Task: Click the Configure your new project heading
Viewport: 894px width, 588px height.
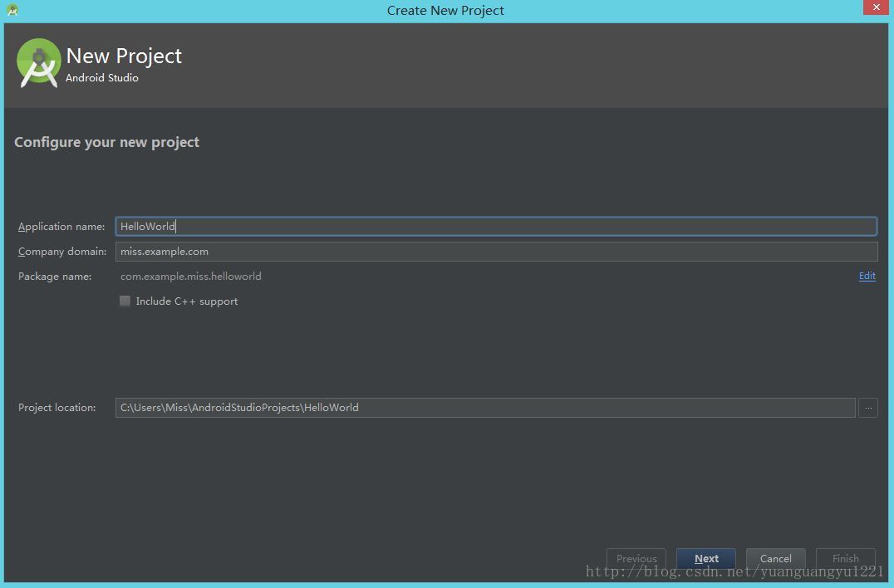Action: 106,142
